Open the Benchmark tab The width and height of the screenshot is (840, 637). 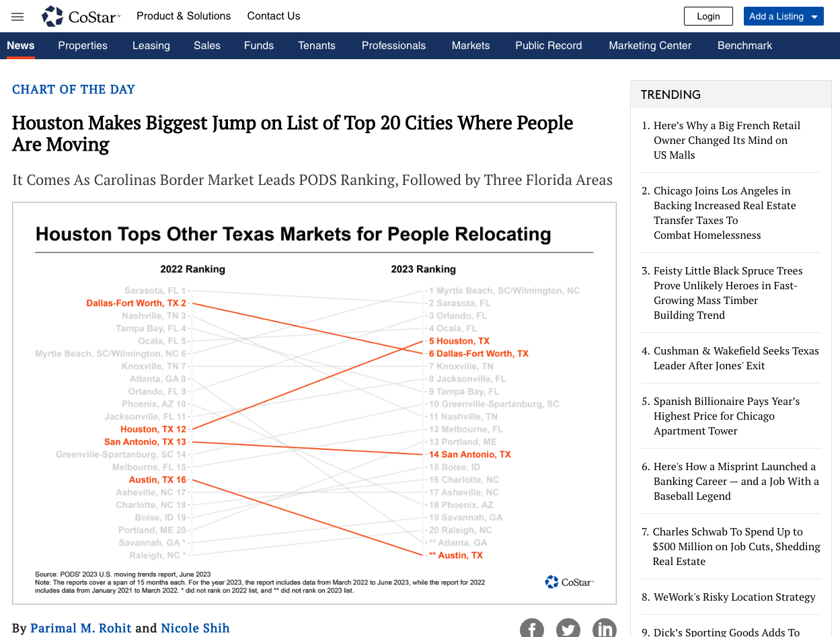pos(744,46)
